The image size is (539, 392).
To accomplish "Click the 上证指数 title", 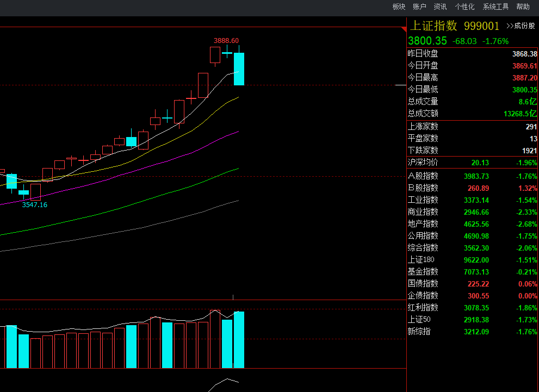I will (433, 26).
